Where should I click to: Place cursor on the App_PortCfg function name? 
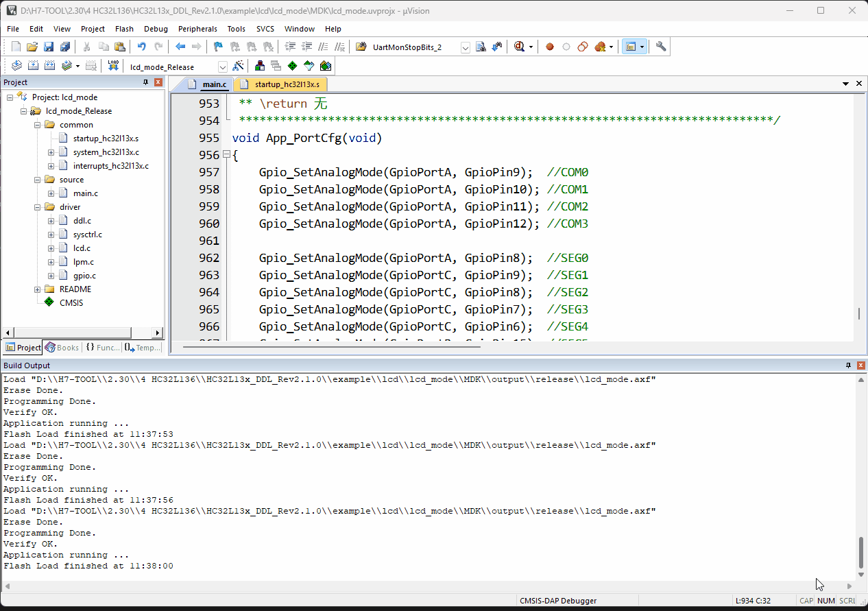coord(303,138)
